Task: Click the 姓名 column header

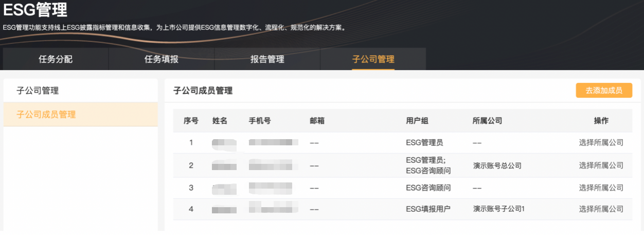Action: (220, 121)
